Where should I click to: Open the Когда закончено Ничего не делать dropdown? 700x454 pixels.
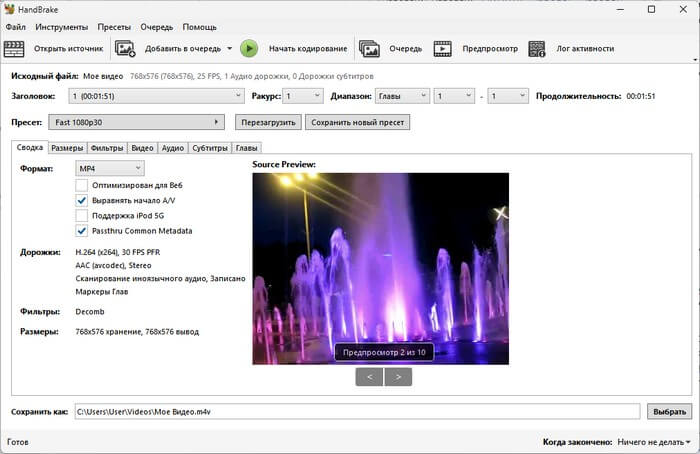pos(654,442)
